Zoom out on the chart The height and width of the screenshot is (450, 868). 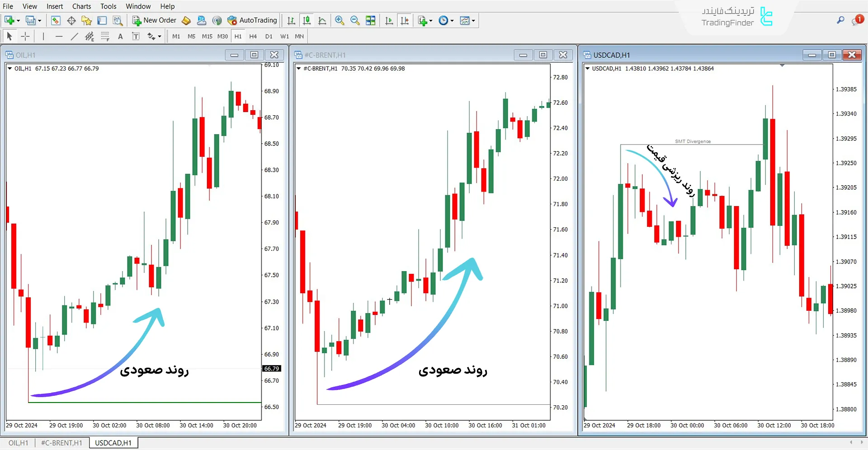tap(355, 20)
